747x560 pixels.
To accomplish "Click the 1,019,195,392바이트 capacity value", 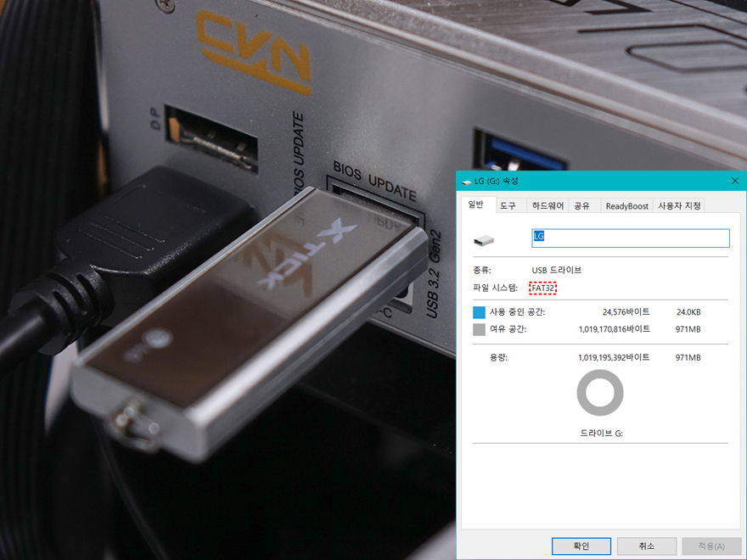I will coord(614,357).
